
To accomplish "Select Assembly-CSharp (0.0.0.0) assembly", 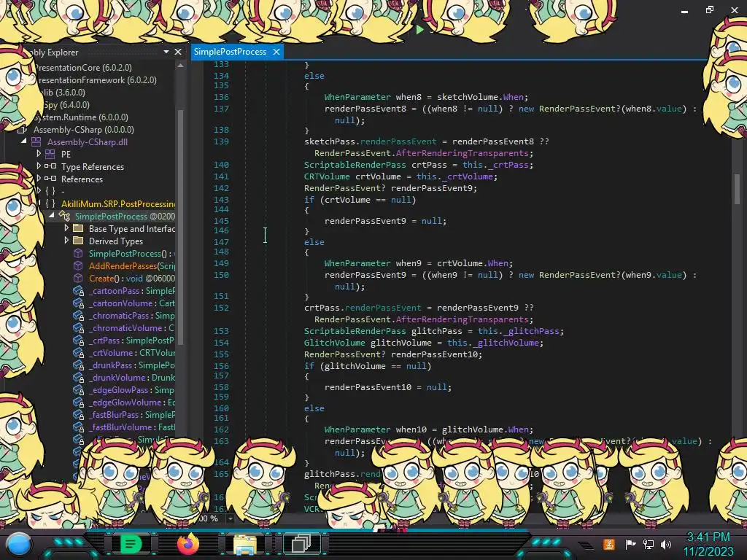I will [83, 130].
